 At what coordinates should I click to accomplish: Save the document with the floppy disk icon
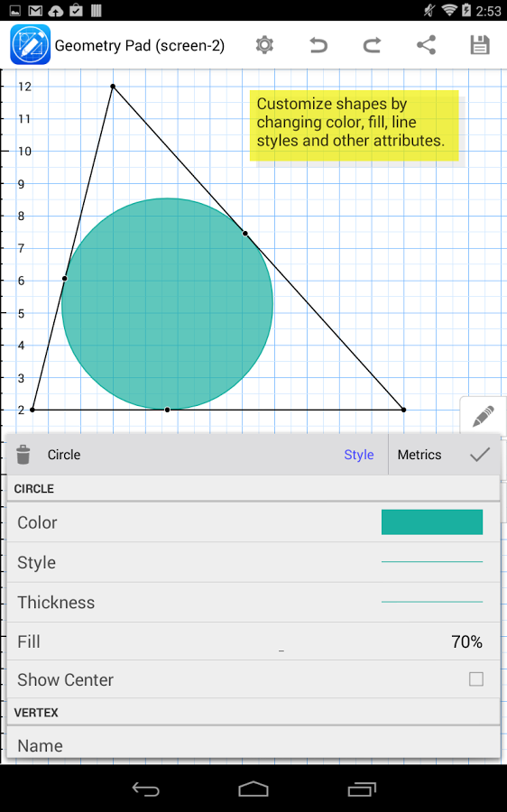click(x=480, y=45)
